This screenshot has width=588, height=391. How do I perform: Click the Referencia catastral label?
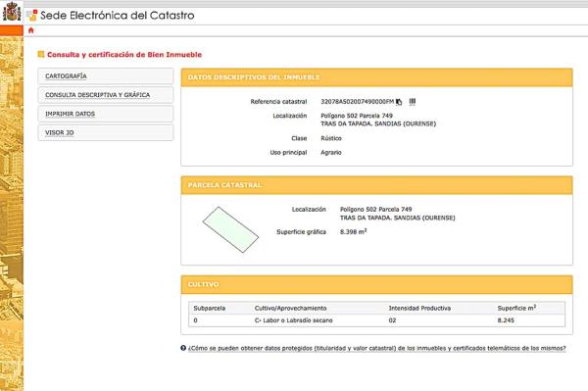(278, 102)
